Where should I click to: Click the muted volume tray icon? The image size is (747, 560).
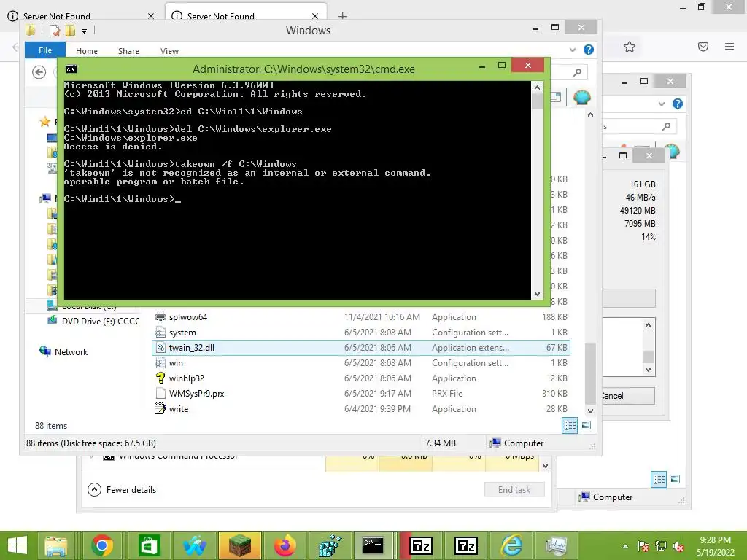coord(678,546)
